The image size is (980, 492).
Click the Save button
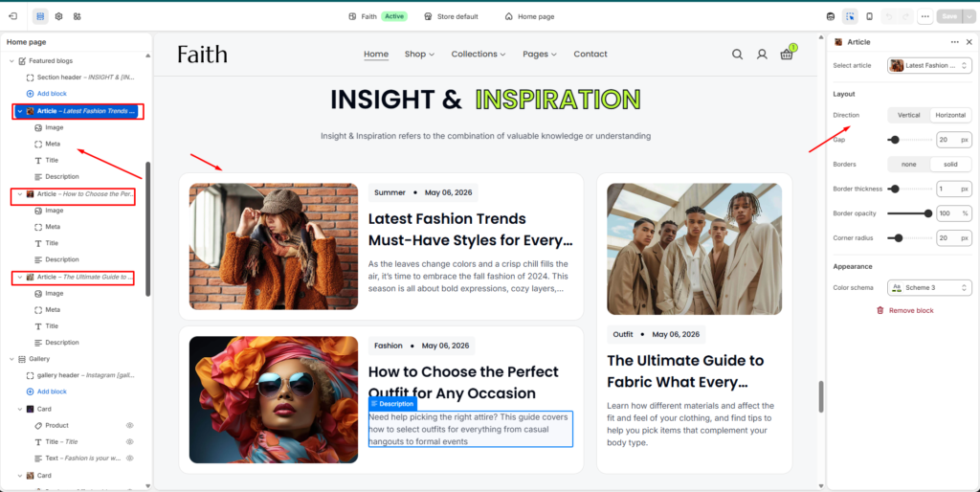(x=949, y=16)
